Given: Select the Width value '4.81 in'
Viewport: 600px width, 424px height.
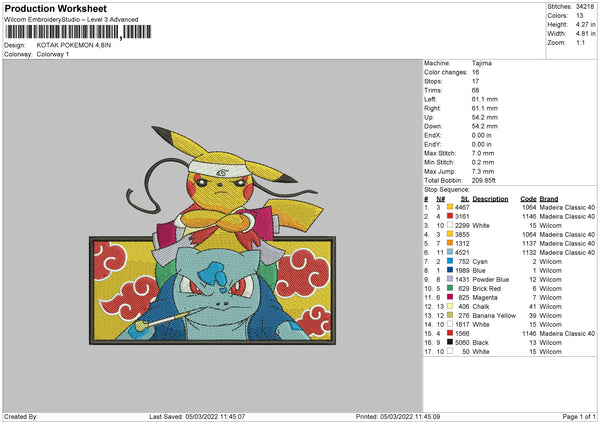Looking at the screenshot, I should tap(585, 34).
